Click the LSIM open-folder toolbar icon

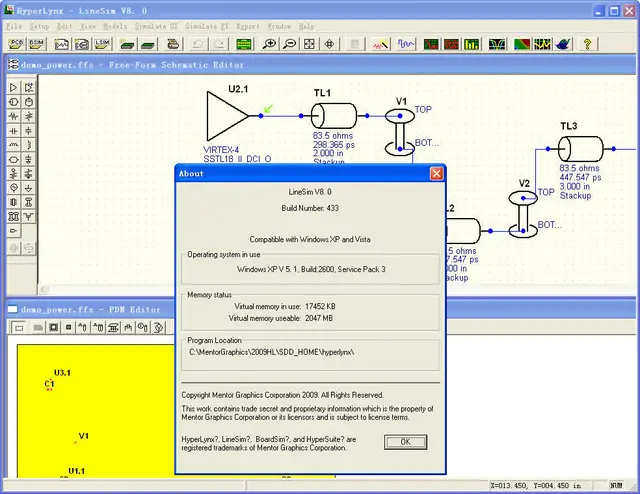[102, 44]
